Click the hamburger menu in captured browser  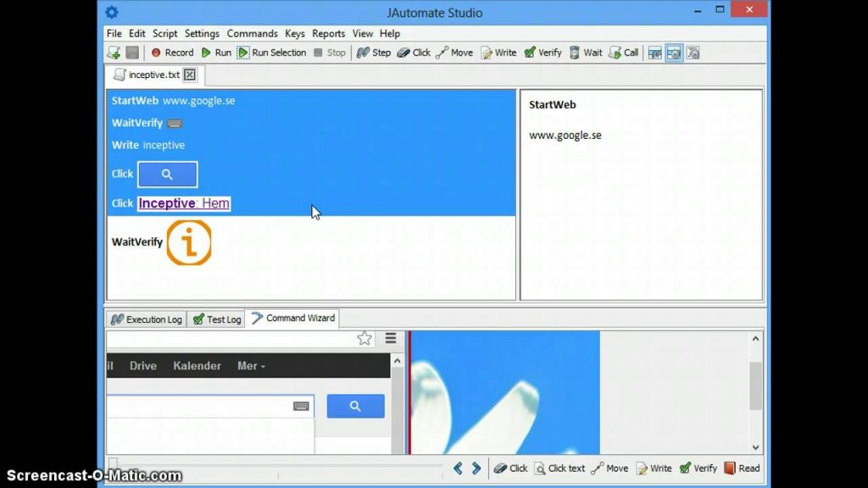pos(391,338)
